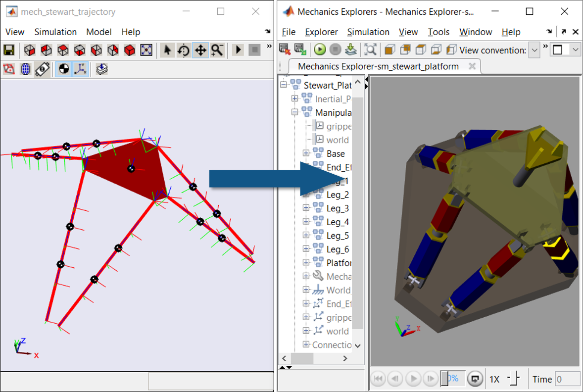Select the Mechanics Explorer-sm_stewart_platform tab
This screenshot has width=583, height=392.
(x=378, y=66)
